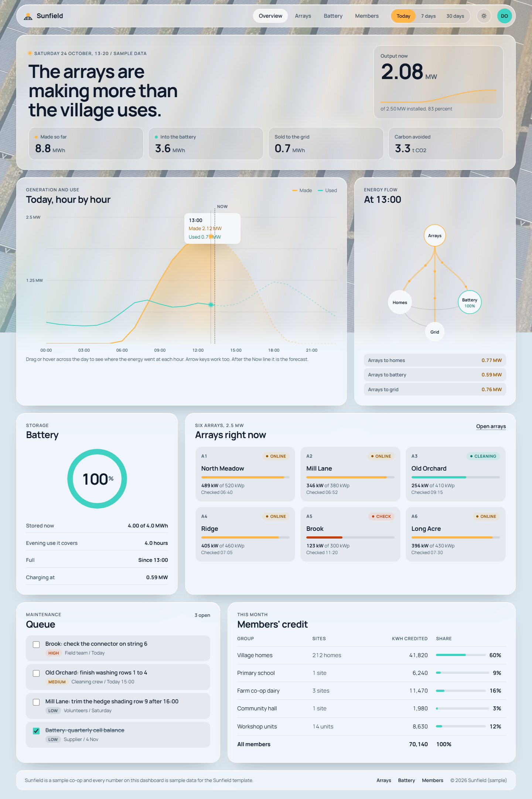Viewport: 532px width, 799px height.
Task: Check the Old Orchard washing rows task
Action: (x=36, y=673)
